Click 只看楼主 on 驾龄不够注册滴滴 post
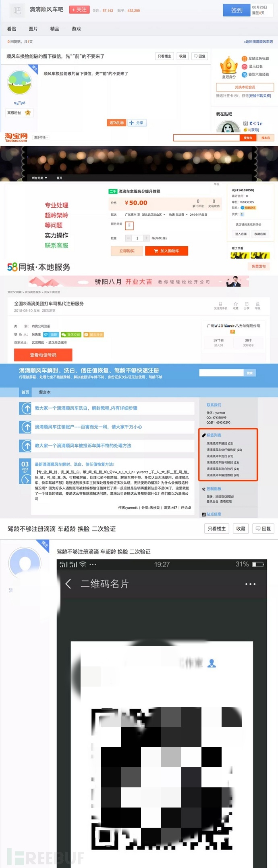This screenshot has width=278, height=868. pyautogui.click(x=217, y=529)
